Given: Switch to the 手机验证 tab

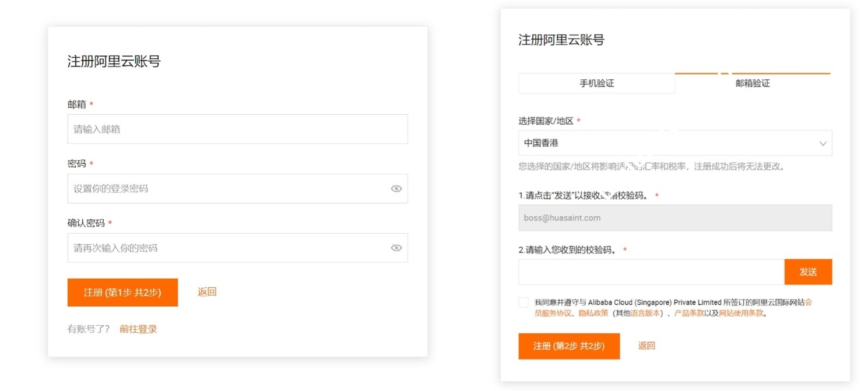Looking at the screenshot, I should (596, 83).
